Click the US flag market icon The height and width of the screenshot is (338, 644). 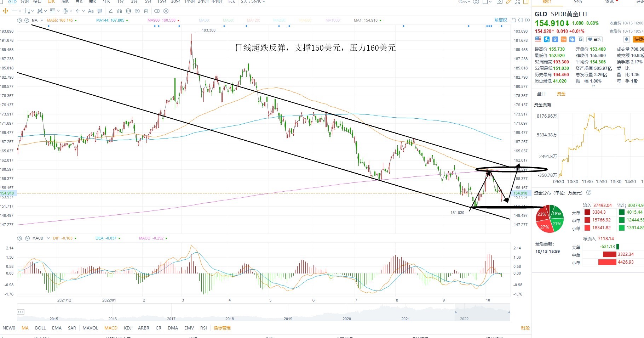[538, 39]
